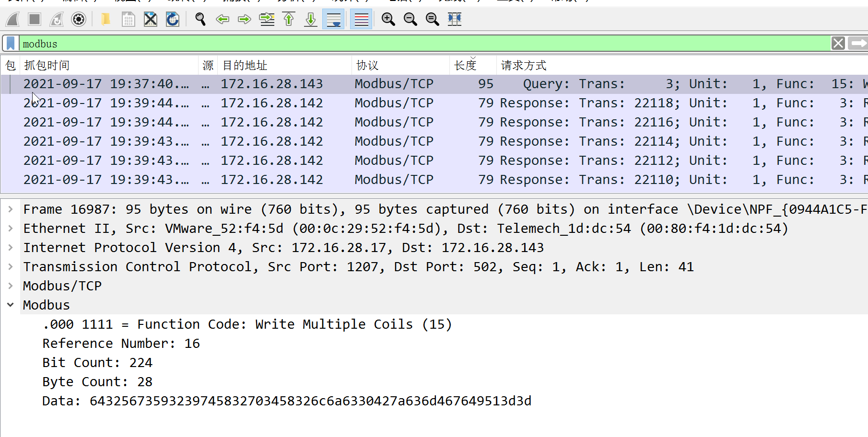Toggle packet list colorization
Screen dimensions: 868x437
pos(361,19)
